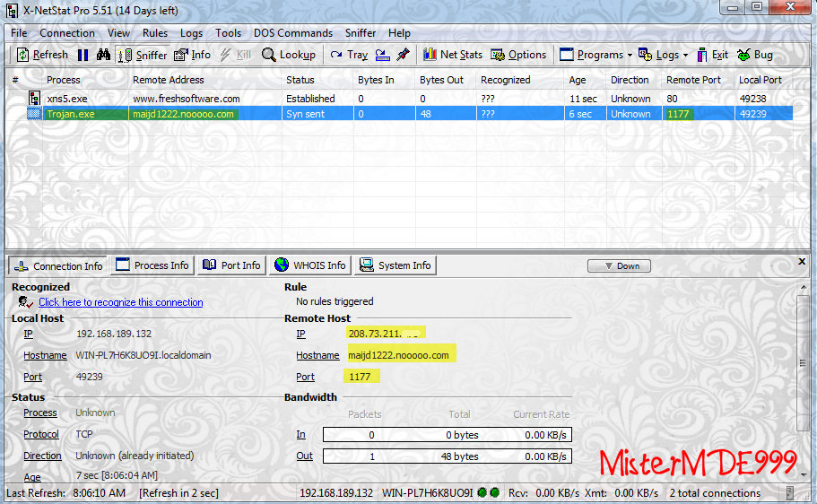This screenshot has width=817, height=504.
Task: Pause refreshing with the pause icon
Action: click(x=83, y=55)
